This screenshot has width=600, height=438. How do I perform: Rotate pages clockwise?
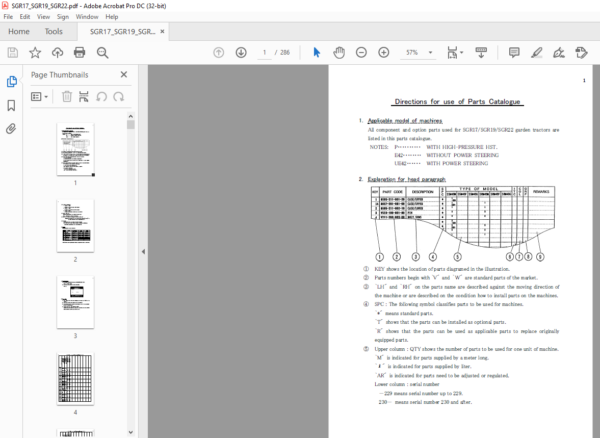(119, 96)
